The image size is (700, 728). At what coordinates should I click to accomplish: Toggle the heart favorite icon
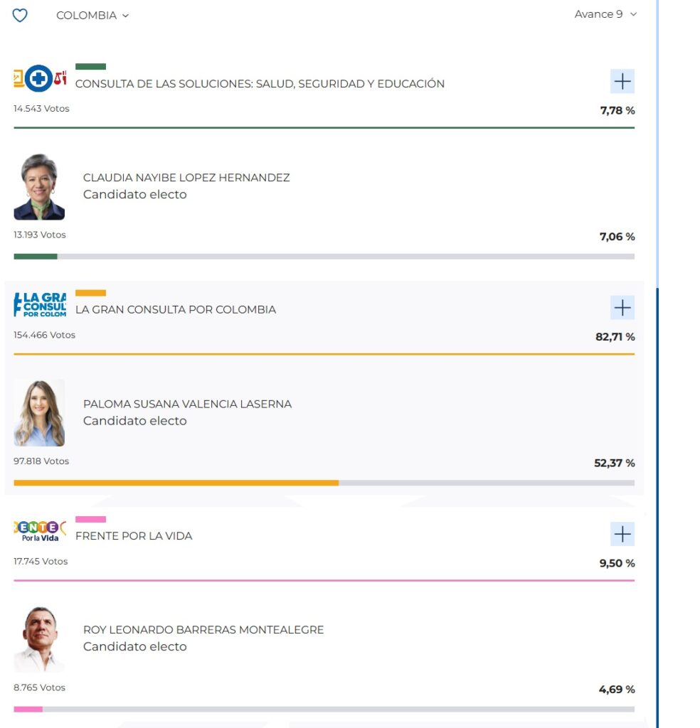coord(19,14)
